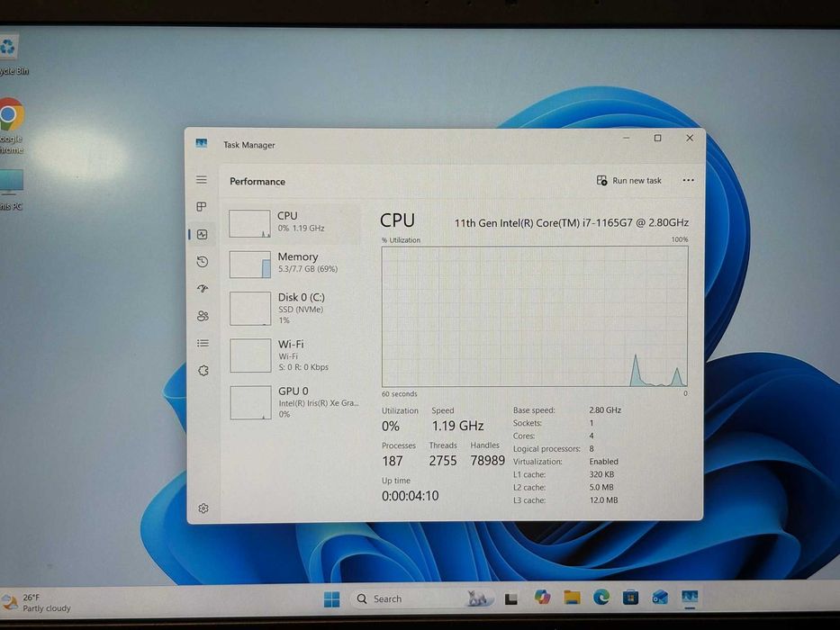Click the GPU 0 mini graph thumbnail
The height and width of the screenshot is (630, 840).
click(250, 402)
